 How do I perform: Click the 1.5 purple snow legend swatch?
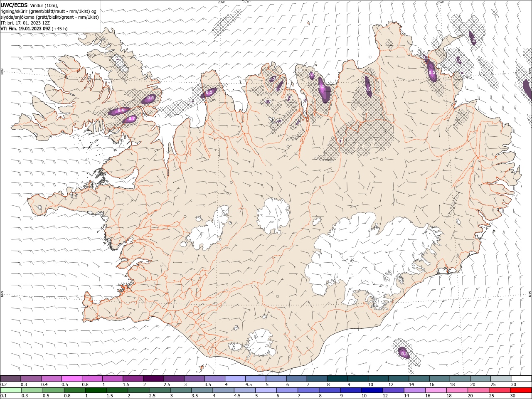(133, 379)
